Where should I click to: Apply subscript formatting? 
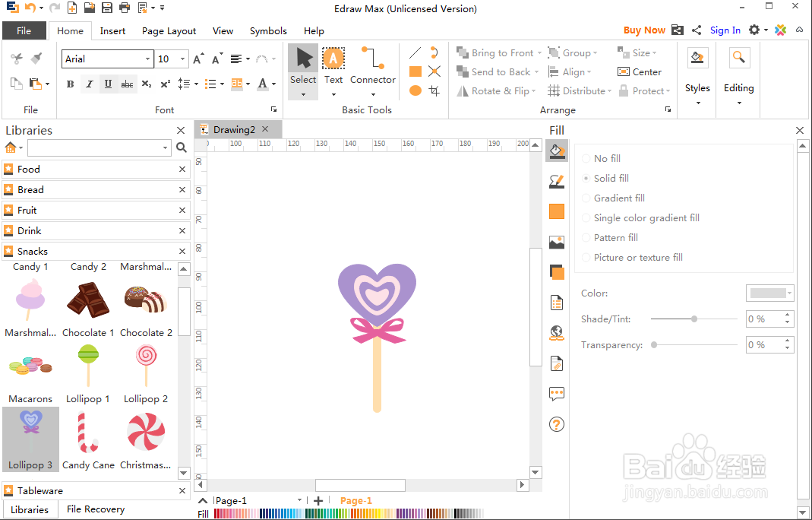[x=147, y=84]
